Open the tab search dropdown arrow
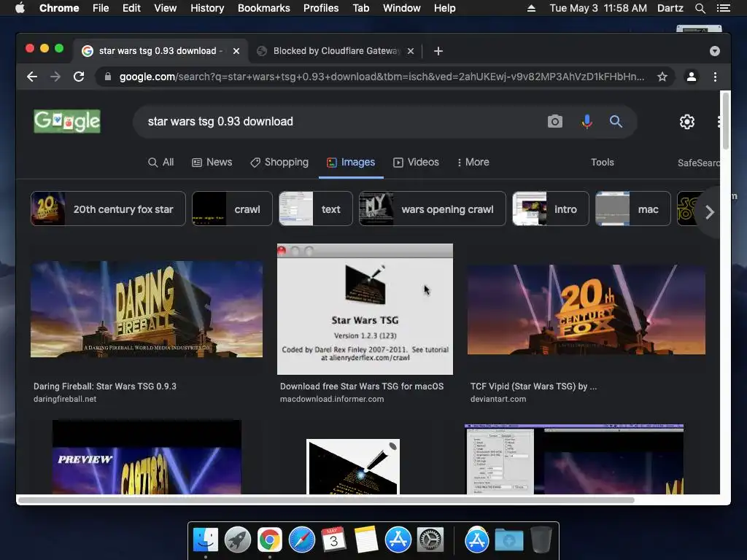Screen dimensions: 747x560 (715, 51)
